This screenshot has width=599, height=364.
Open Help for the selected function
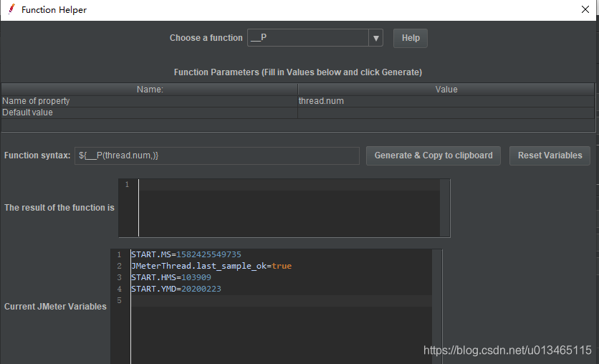411,38
